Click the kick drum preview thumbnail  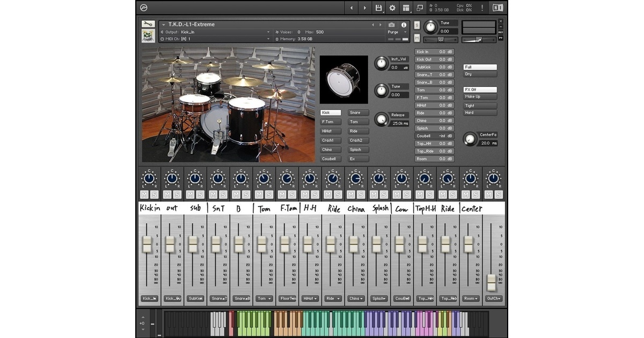click(344, 79)
